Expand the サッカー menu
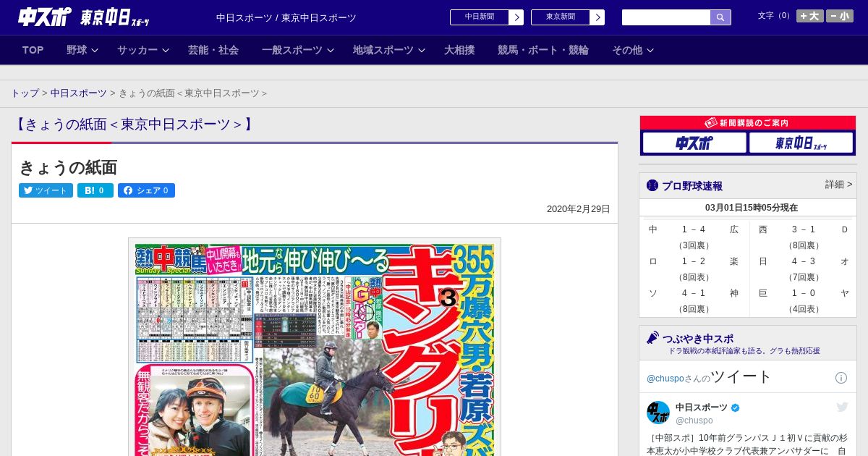The image size is (868, 456). pos(142,50)
